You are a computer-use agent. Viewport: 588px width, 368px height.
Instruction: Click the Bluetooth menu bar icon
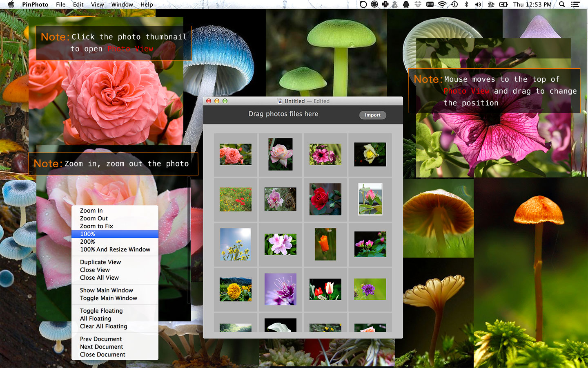[466, 4]
